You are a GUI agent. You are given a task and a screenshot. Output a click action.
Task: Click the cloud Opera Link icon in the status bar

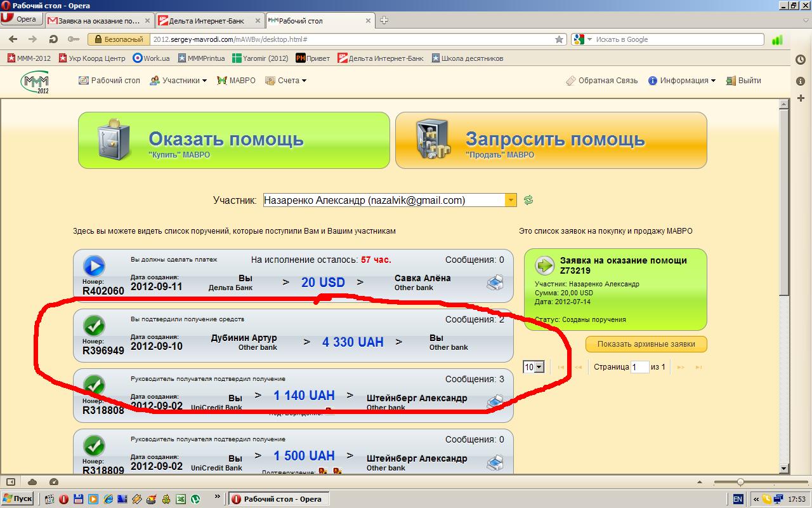32,481
